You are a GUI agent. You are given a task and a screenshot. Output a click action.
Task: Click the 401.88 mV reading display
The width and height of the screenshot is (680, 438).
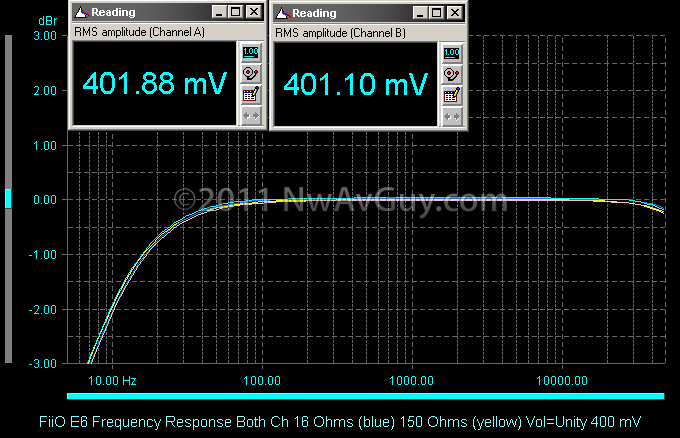(155, 83)
